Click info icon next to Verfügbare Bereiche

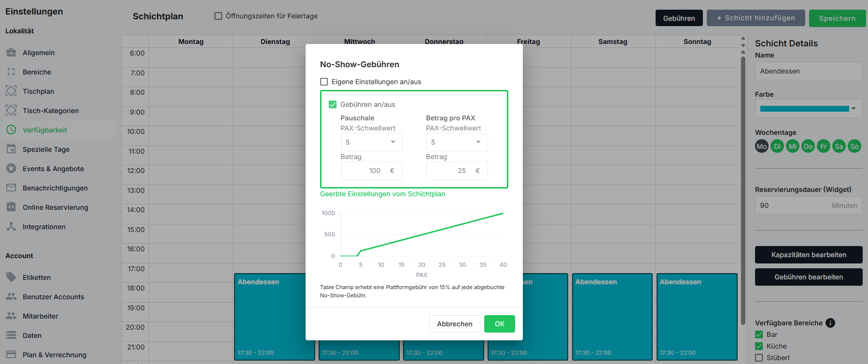[830, 323]
